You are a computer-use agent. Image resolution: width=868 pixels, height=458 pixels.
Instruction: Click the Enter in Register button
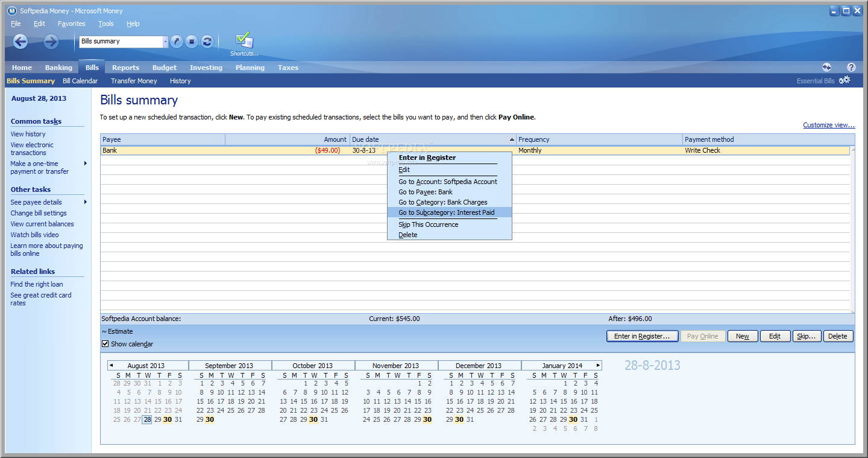641,336
